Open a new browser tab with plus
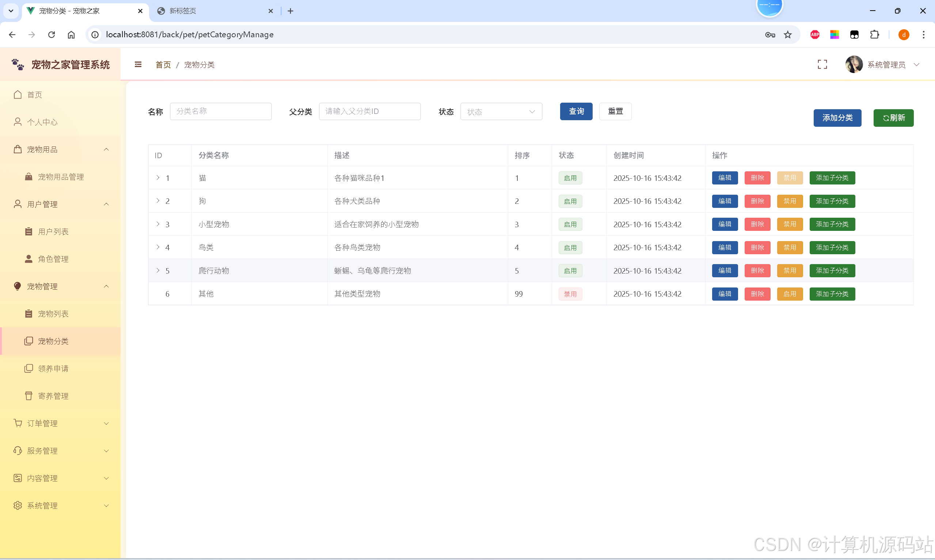 [290, 11]
